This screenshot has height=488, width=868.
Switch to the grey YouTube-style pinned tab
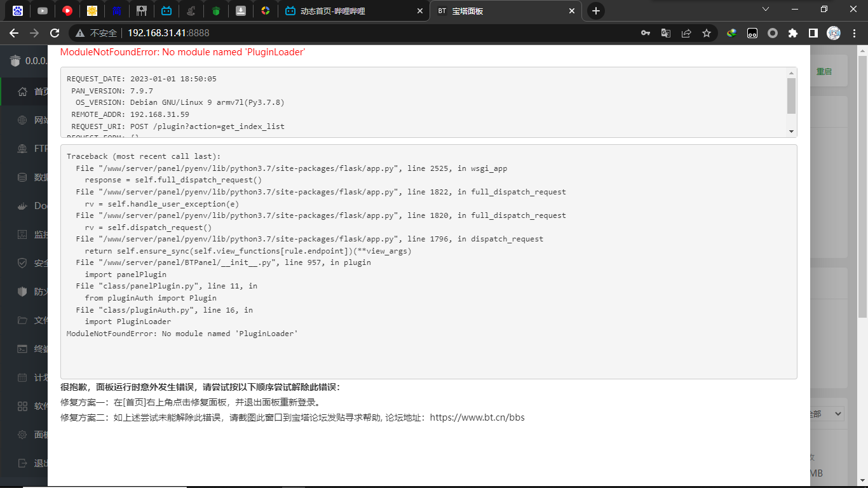click(x=43, y=11)
